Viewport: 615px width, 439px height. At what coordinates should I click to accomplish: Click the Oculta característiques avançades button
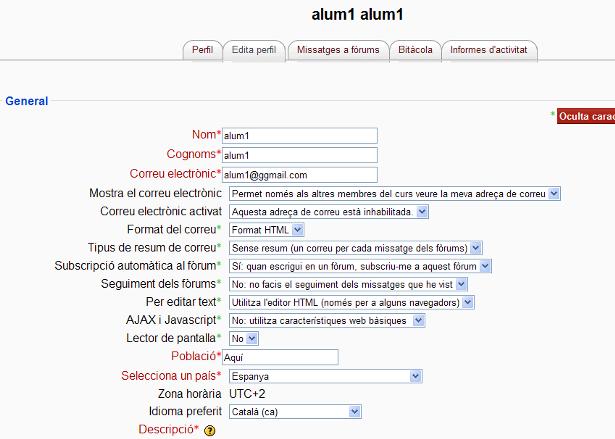[x=586, y=117]
